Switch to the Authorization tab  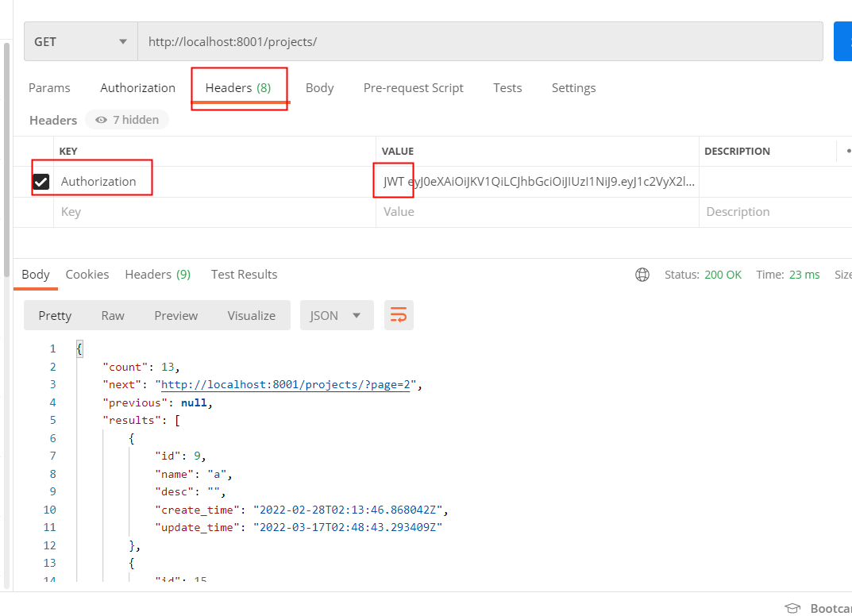137,88
